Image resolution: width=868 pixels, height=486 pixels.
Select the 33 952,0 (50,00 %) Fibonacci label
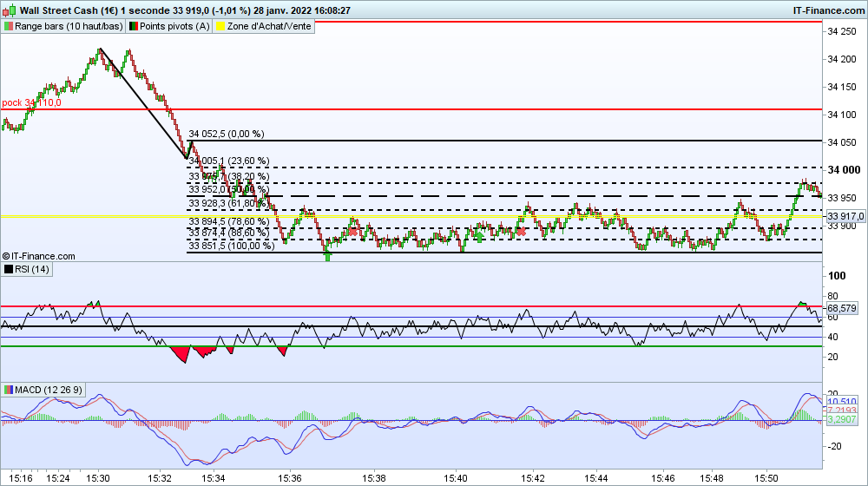[x=229, y=190]
